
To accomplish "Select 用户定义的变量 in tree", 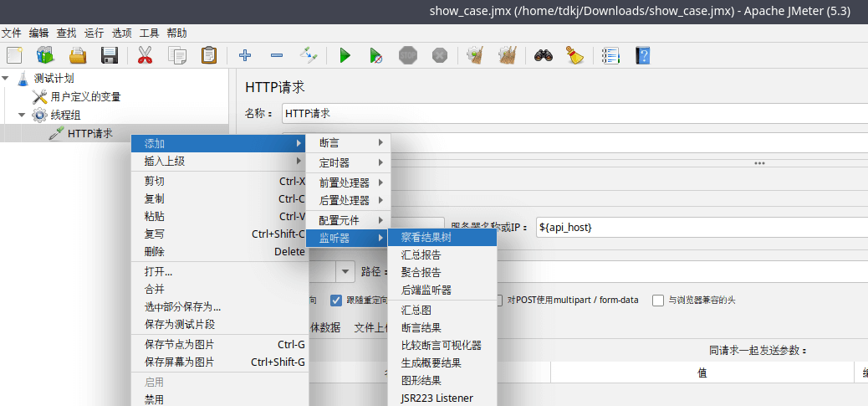I will [85, 97].
